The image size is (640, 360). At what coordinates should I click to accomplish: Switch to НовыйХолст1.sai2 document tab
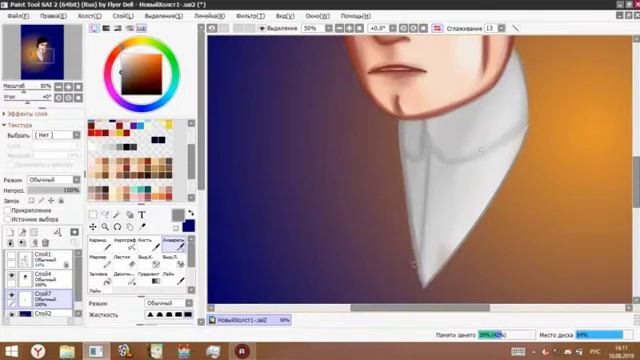click(249, 320)
